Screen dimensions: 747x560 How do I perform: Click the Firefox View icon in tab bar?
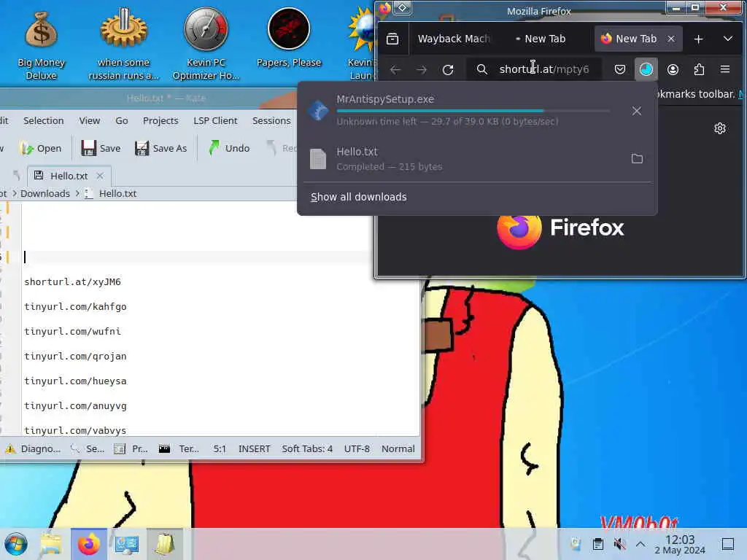click(x=392, y=39)
